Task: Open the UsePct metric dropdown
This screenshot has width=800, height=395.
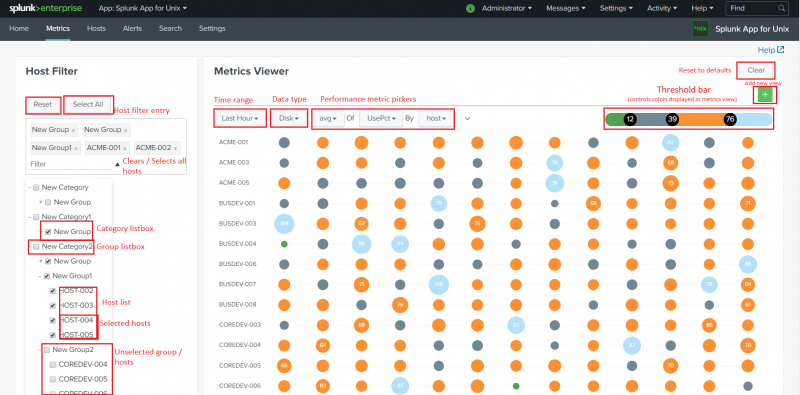Action: click(381, 118)
